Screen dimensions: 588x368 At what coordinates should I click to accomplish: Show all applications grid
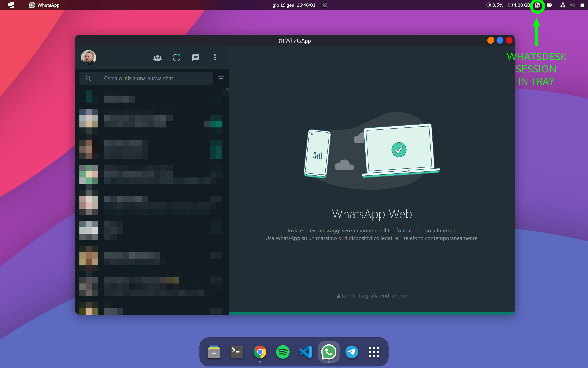[374, 352]
